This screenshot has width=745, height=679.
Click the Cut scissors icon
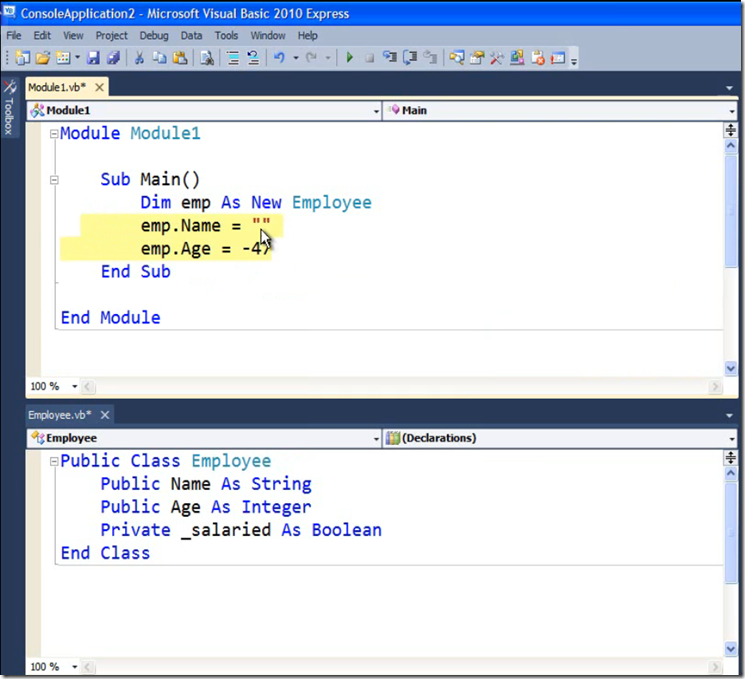point(139,58)
